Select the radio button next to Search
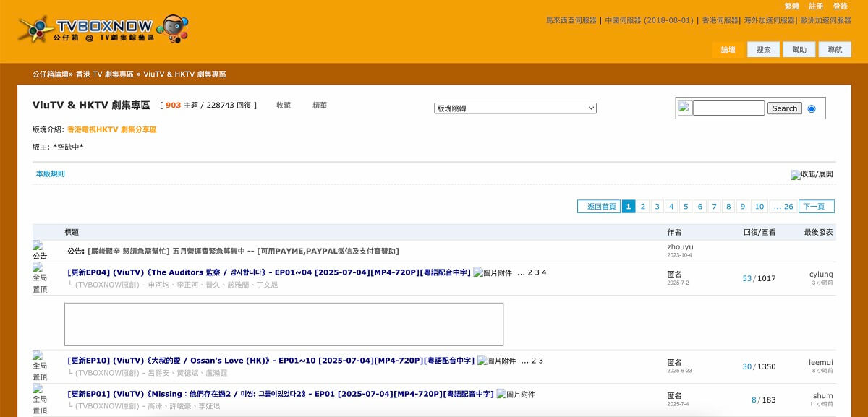 click(x=812, y=108)
